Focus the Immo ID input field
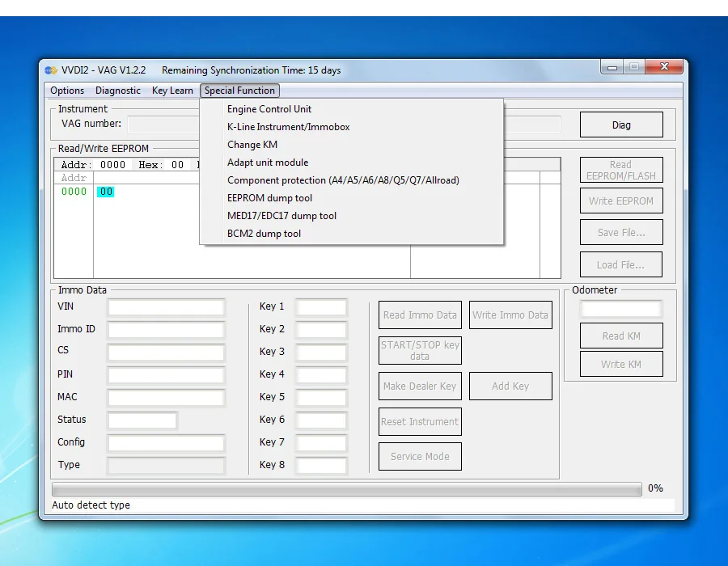This screenshot has height=566, width=728. (166, 330)
